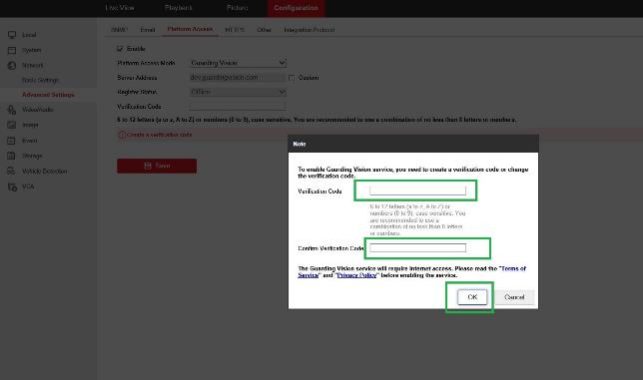The image size is (643, 380).
Task: Open the VCA icon in sidebar
Action: pyautogui.click(x=12, y=187)
